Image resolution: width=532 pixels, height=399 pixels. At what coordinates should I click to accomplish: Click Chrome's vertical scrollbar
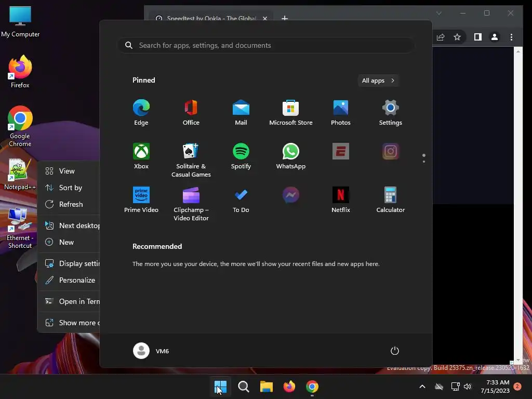point(518,205)
